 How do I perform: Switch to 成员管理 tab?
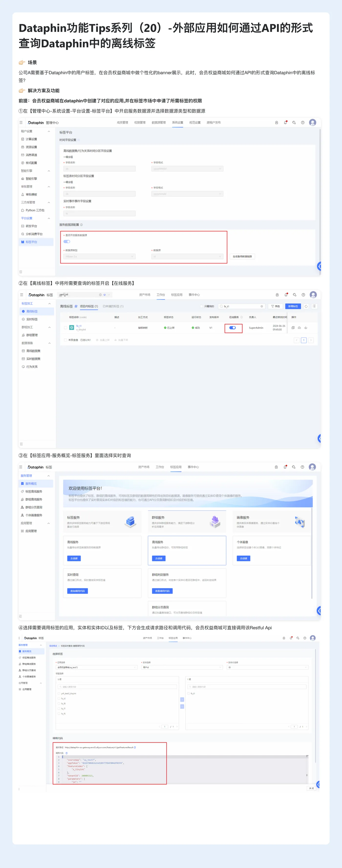[x=122, y=122]
